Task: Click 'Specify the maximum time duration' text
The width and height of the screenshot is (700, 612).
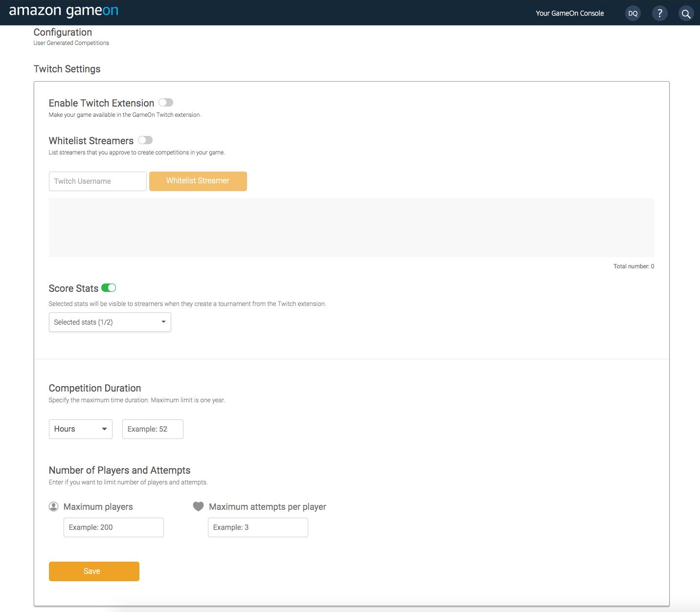Action: [137, 400]
